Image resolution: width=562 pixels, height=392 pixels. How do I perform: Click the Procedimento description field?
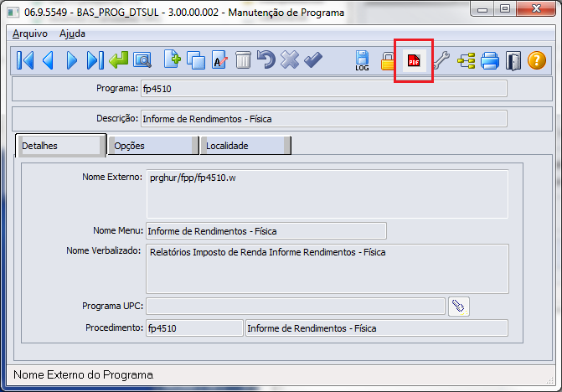click(377, 328)
